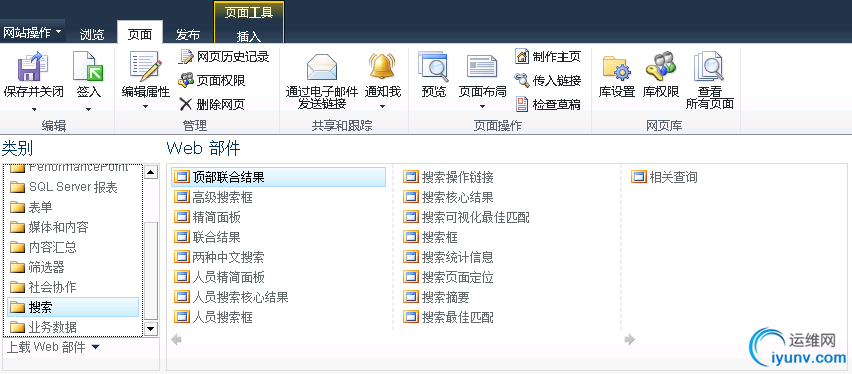Screen dimensions: 852x374
Task: Open 库权限 library permissions icon
Action: (661, 66)
